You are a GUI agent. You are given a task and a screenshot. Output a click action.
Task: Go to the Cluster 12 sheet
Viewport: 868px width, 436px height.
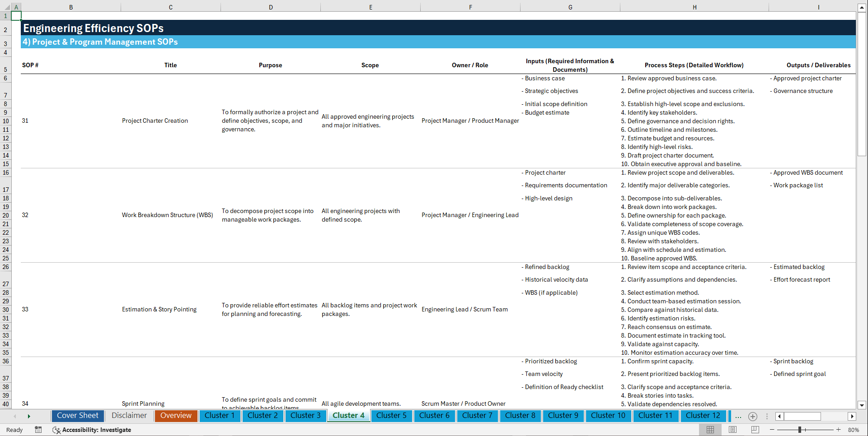pos(703,416)
